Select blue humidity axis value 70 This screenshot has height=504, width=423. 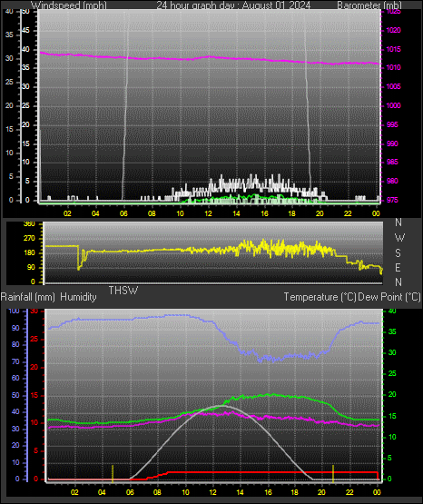coord(15,362)
